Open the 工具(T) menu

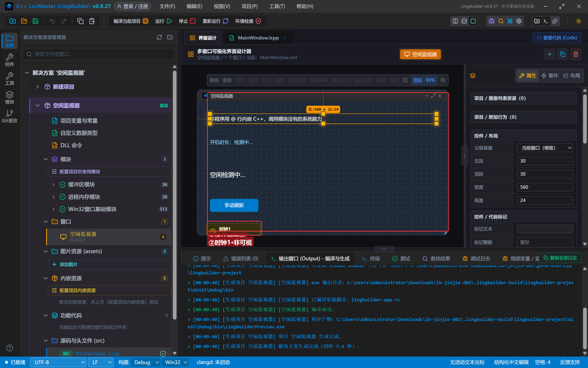pos(277,6)
